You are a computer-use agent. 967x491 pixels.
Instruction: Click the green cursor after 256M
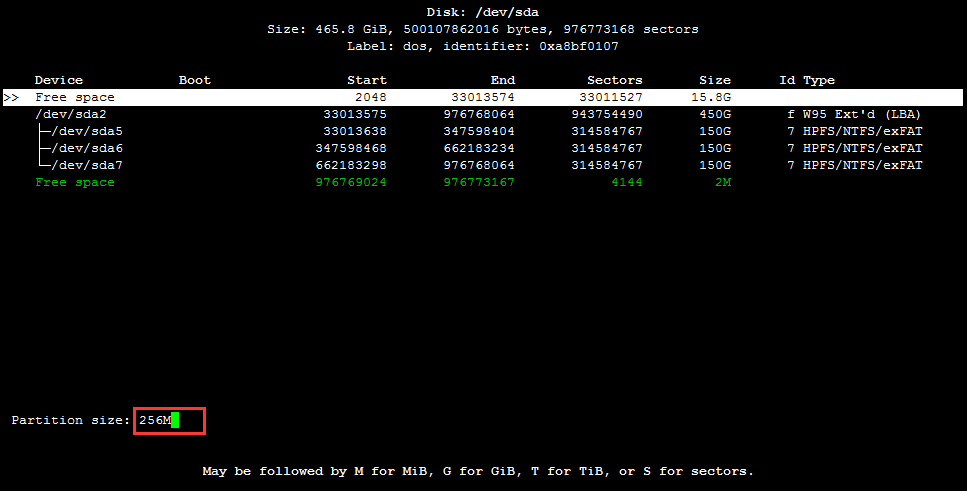pyautogui.click(x=175, y=421)
